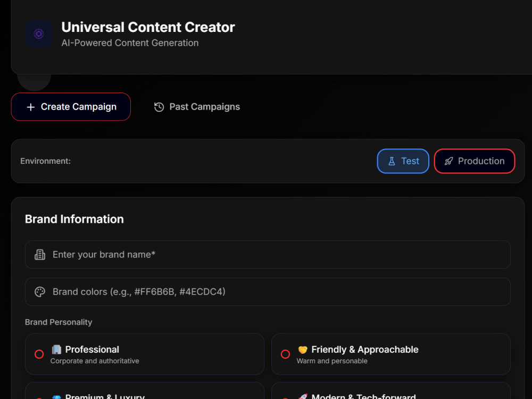Choose the Premium & Luxury personality card
Image resolution: width=532 pixels, height=399 pixels.
[x=145, y=391]
